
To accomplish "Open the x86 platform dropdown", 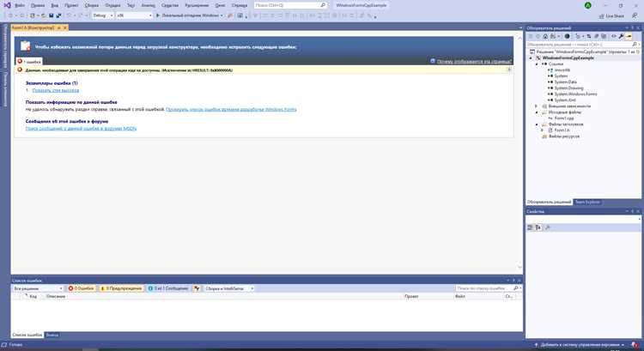I will (x=134, y=15).
